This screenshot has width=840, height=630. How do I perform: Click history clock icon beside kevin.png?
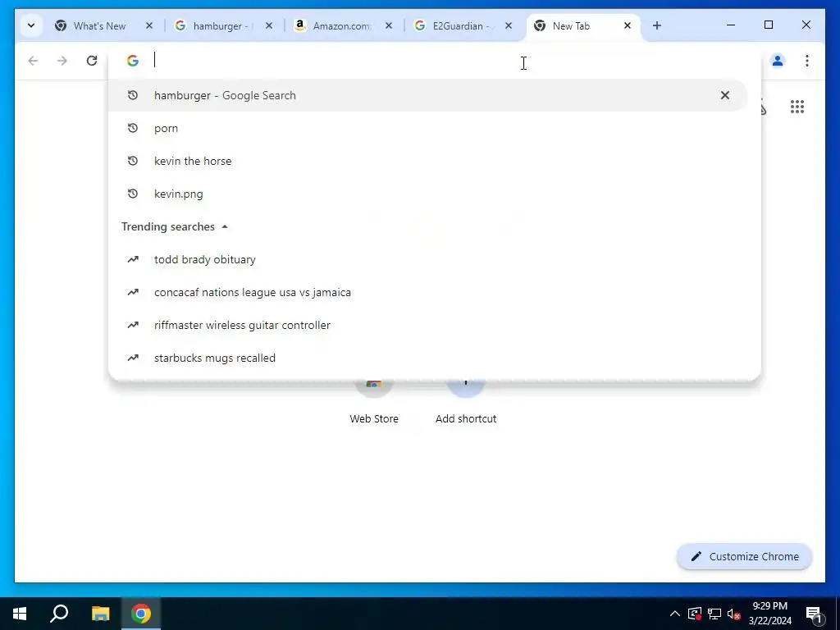[133, 194]
